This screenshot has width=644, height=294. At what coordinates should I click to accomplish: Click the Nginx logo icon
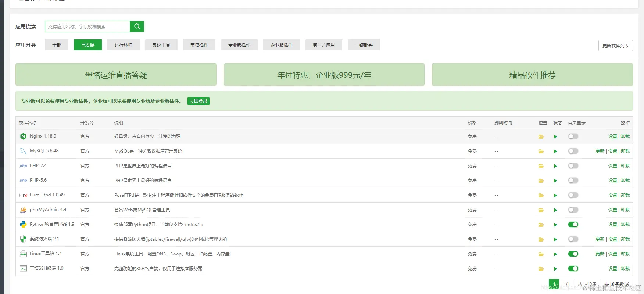[x=23, y=136]
